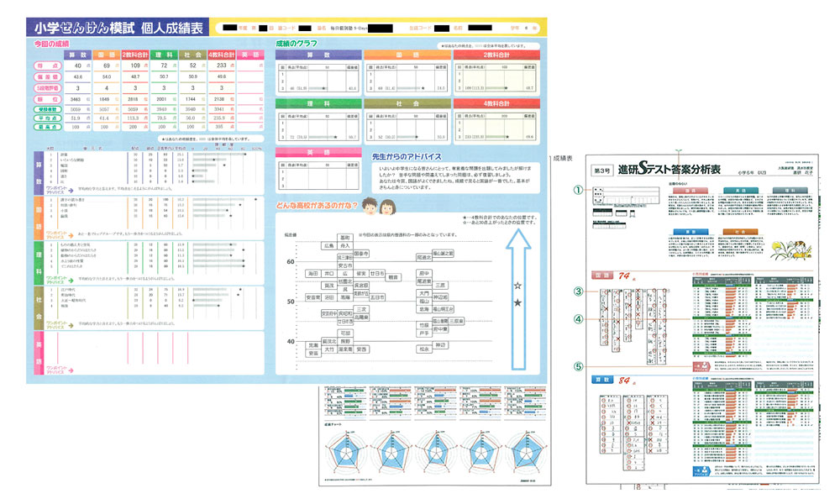
Task: Click the circled number 3 marker
Action: click(579, 291)
